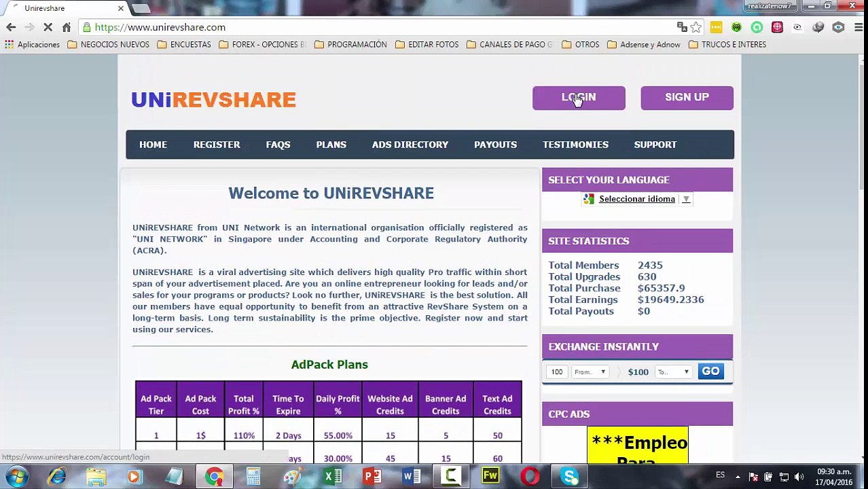The width and height of the screenshot is (868, 489).
Task: Open the CANALES DE PAGO bookmark folder
Action: (509, 44)
